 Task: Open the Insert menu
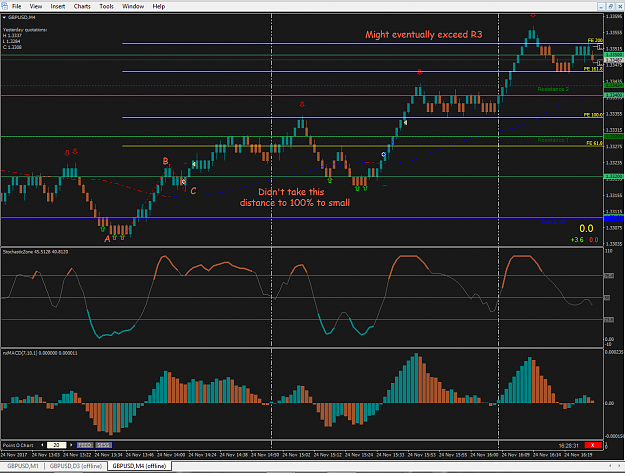click(58, 6)
